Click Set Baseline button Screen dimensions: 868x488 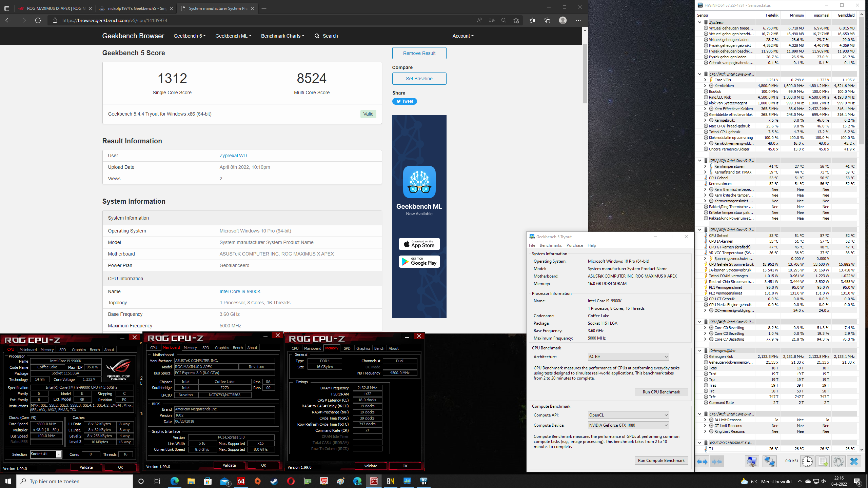click(419, 79)
